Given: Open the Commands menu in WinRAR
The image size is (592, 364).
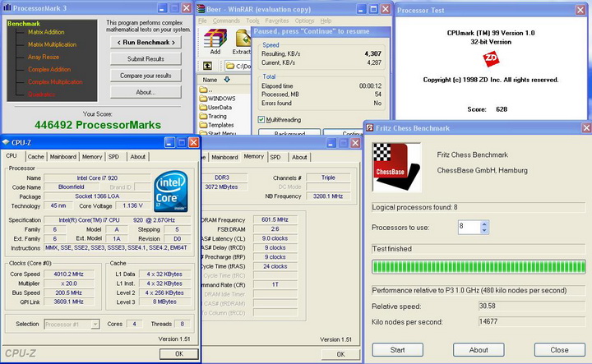Looking at the screenshot, I should pyautogui.click(x=226, y=21).
